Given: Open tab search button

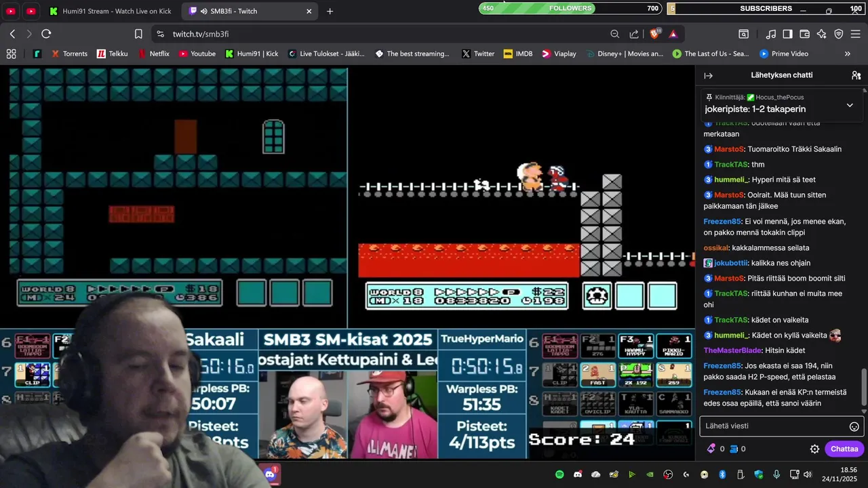Looking at the screenshot, I should (744, 34).
